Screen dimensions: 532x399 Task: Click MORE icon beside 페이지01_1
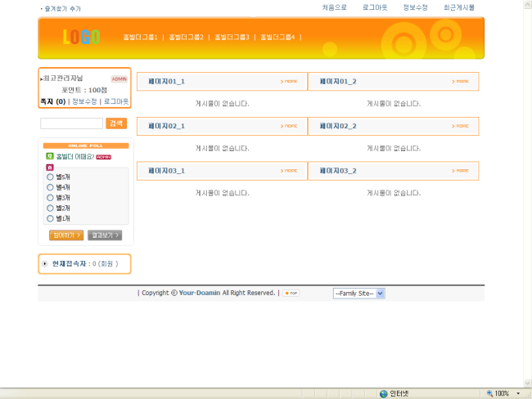click(289, 82)
